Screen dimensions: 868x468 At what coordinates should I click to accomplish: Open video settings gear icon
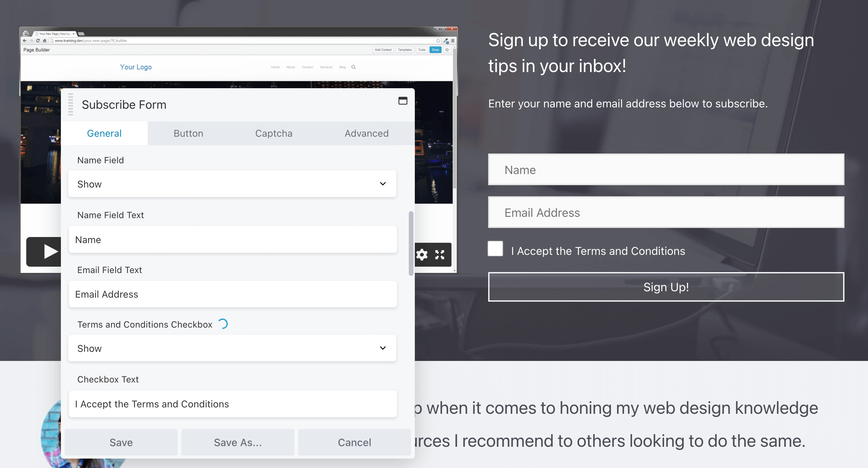[x=422, y=255]
